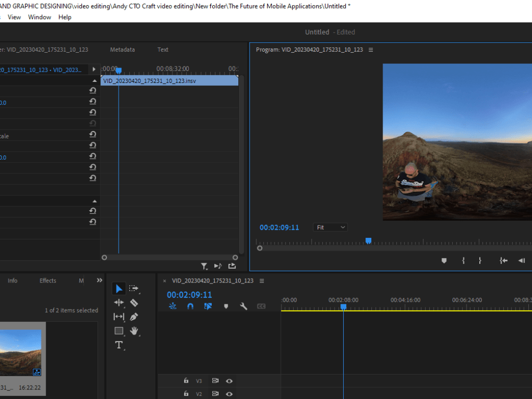Image resolution: width=532 pixels, height=399 pixels.
Task: Toggle V3 track lock
Action: click(186, 381)
